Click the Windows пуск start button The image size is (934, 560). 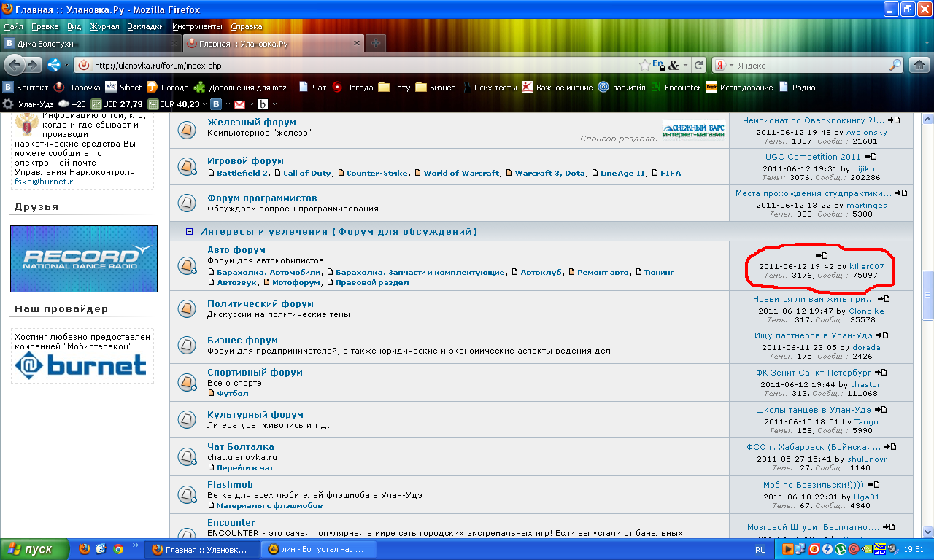tap(34, 549)
